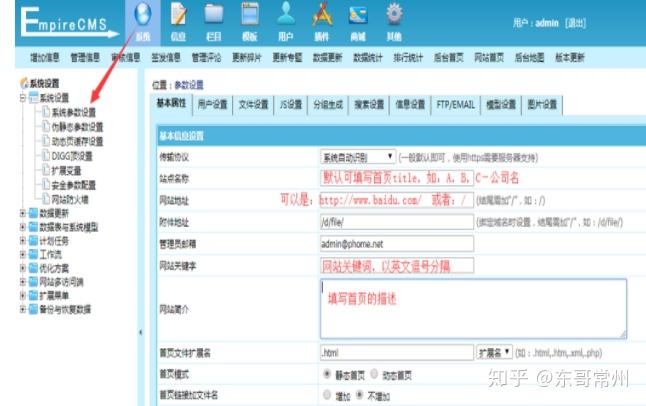The height and width of the screenshot is (406, 646).
Task: Open the 模板 template icon
Action: [x=250, y=14]
